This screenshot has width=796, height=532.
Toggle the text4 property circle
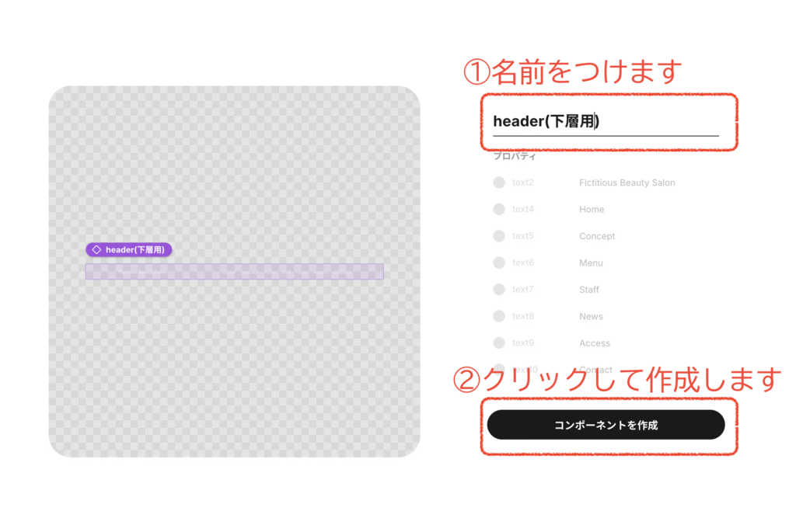499,209
